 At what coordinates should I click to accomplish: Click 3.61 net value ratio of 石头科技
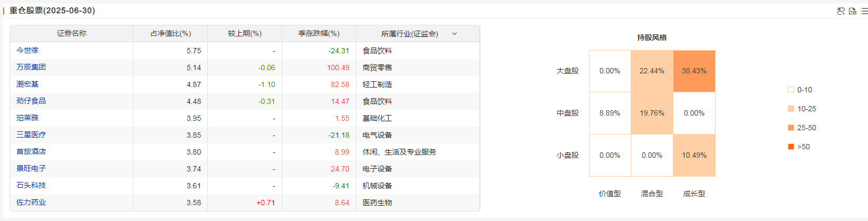pyautogui.click(x=194, y=186)
